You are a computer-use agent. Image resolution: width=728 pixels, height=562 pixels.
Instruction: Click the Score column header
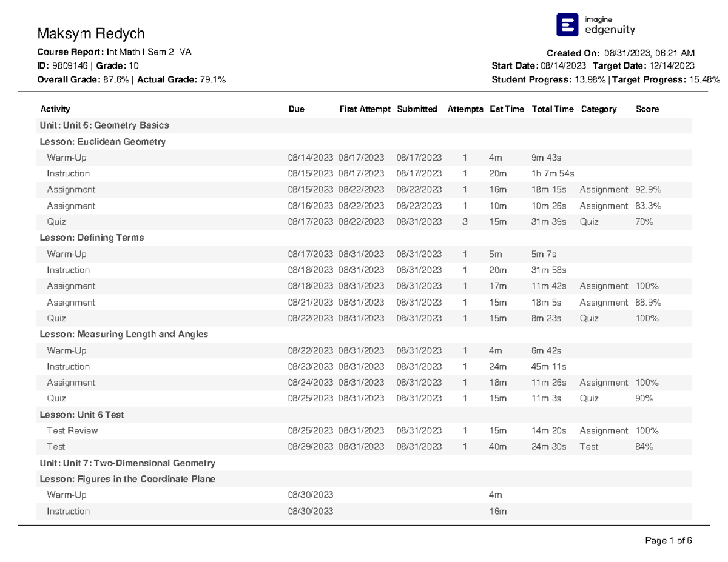point(647,109)
